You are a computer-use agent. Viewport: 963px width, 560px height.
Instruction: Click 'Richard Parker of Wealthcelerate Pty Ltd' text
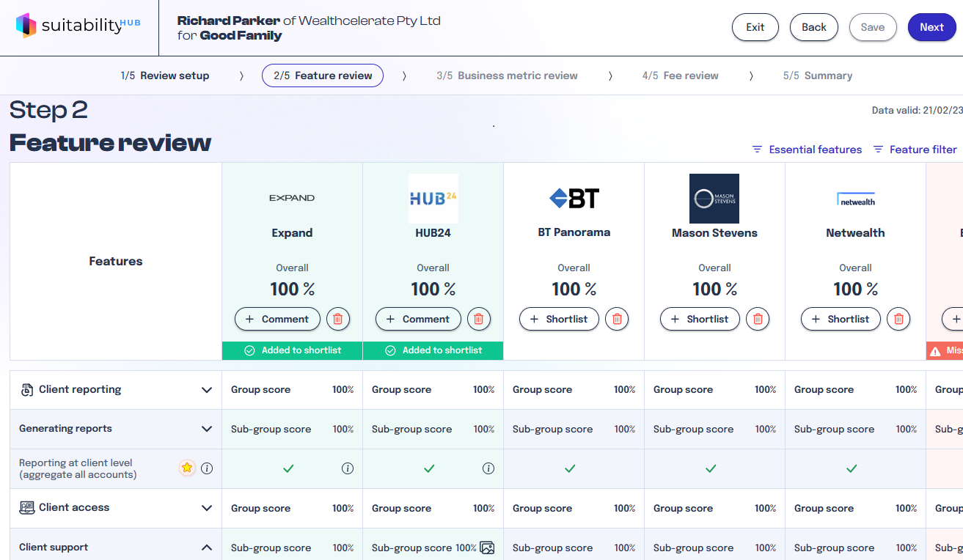tap(309, 21)
